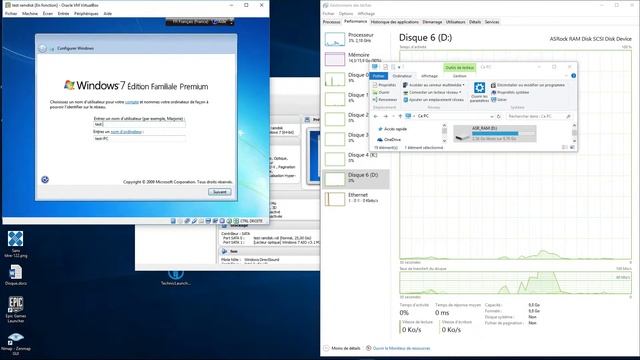The height and width of the screenshot is (360, 640).
Task: Open the Machine menu in VirtualBox window
Action: tap(30, 13)
